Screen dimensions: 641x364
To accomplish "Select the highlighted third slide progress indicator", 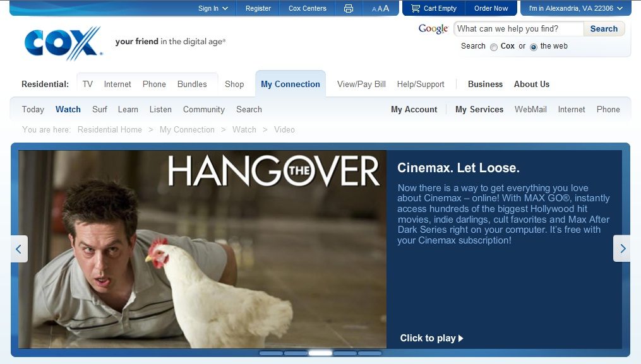I will (320, 355).
